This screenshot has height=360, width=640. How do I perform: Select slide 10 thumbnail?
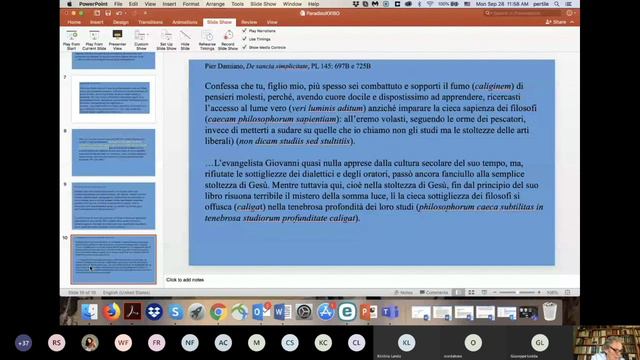coord(113,259)
